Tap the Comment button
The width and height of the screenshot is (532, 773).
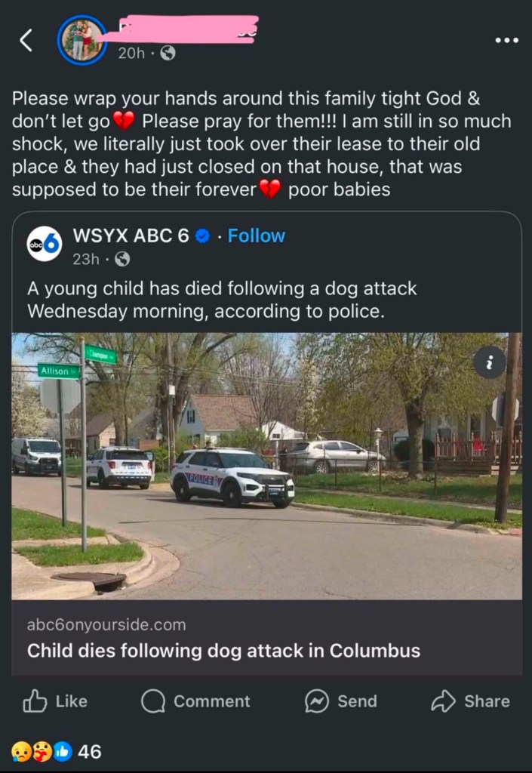click(x=195, y=701)
